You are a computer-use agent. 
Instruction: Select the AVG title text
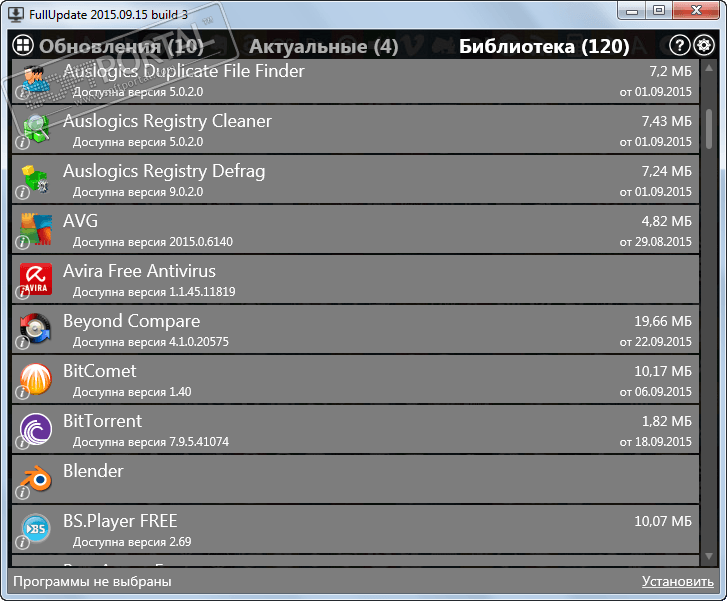click(81, 221)
